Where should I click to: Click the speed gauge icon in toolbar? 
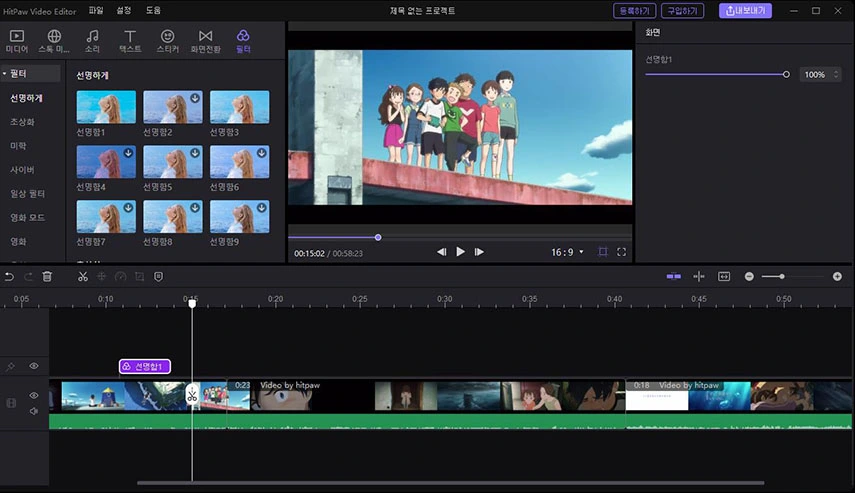121,276
